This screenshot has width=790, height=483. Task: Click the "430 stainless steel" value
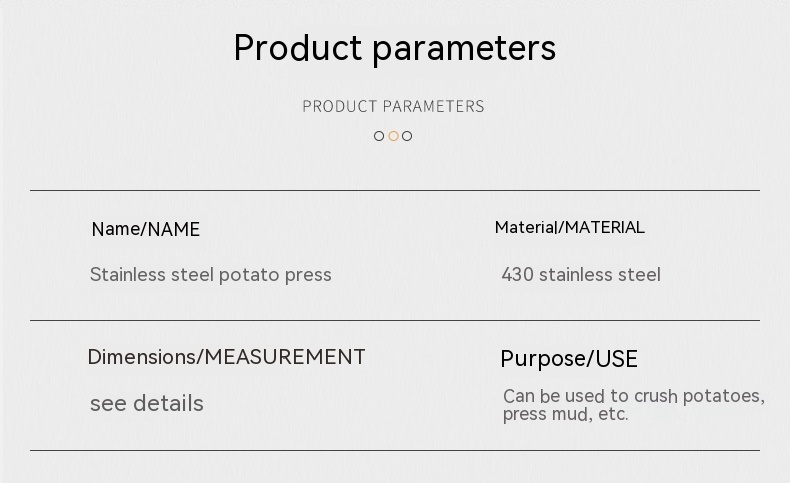(580, 274)
